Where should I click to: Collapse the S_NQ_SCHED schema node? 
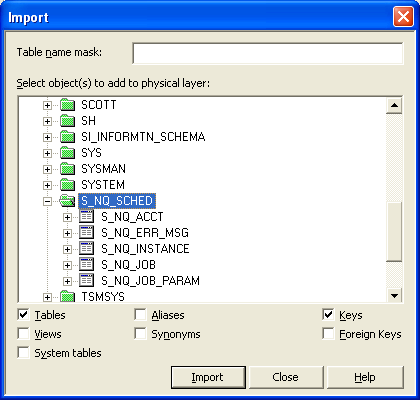47,201
